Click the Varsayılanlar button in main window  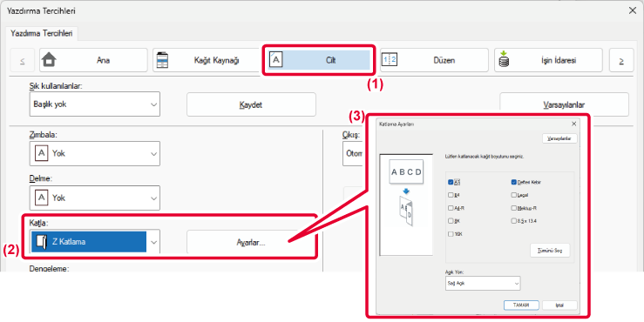[x=564, y=104]
